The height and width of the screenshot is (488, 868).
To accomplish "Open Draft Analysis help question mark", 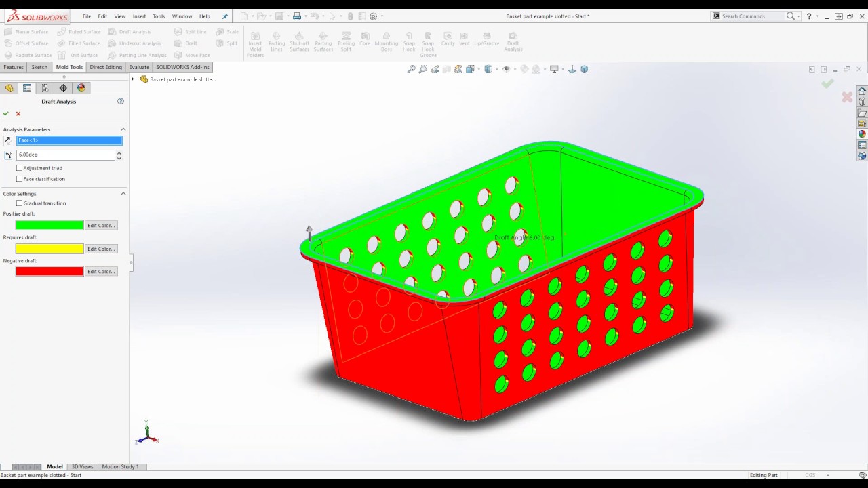I will (x=121, y=101).
